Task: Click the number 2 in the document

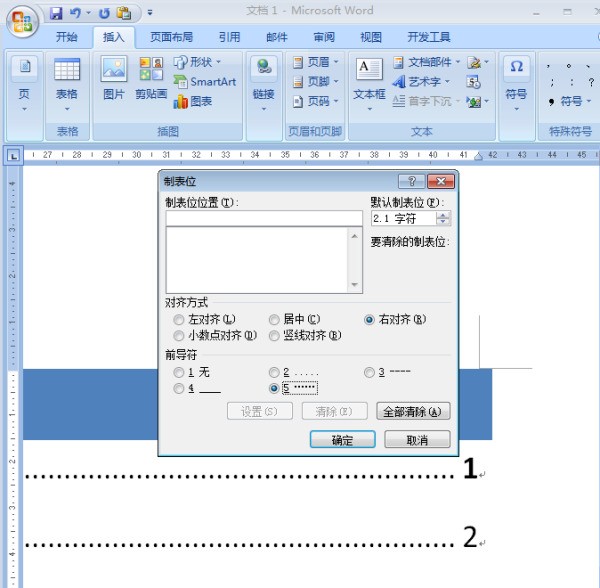Action: (x=470, y=536)
